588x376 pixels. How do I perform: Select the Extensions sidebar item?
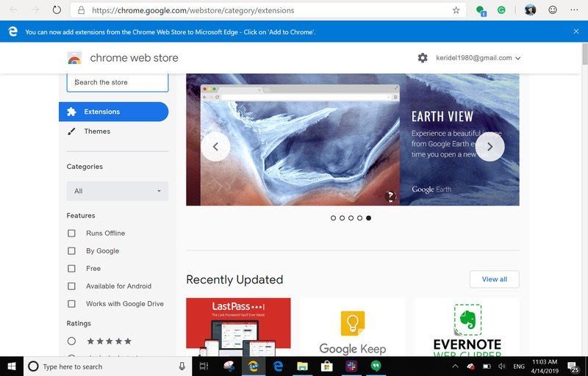tap(114, 112)
